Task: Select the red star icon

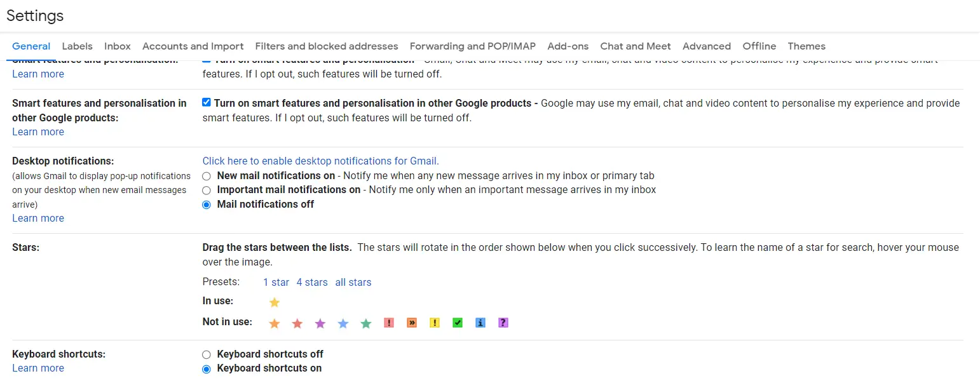Action: pos(297,323)
